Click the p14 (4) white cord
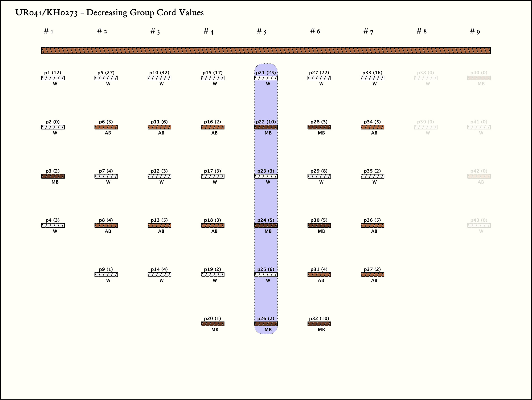The height and width of the screenshot is (400, 532). click(159, 275)
